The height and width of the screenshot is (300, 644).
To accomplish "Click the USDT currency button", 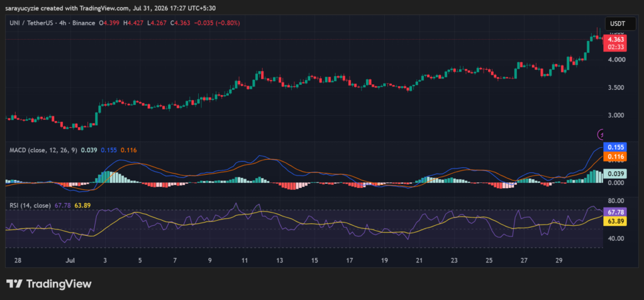I will click(x=620, y=24).
